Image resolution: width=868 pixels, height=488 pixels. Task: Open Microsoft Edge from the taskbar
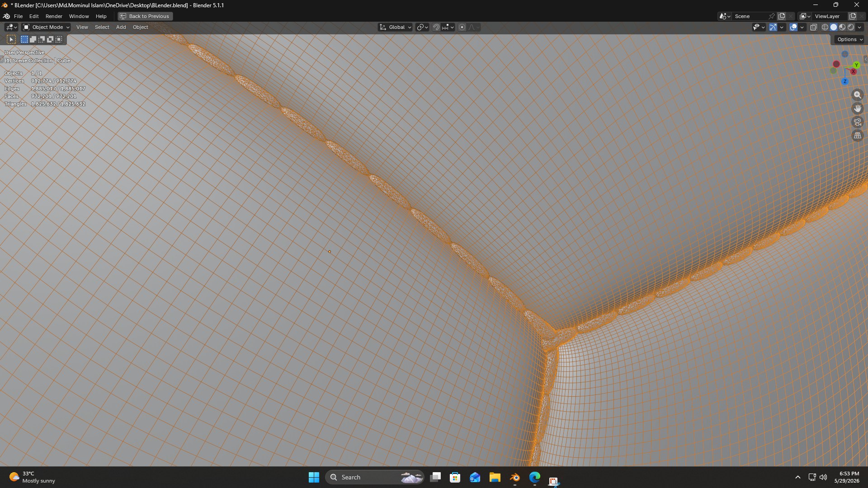point(535,477)
